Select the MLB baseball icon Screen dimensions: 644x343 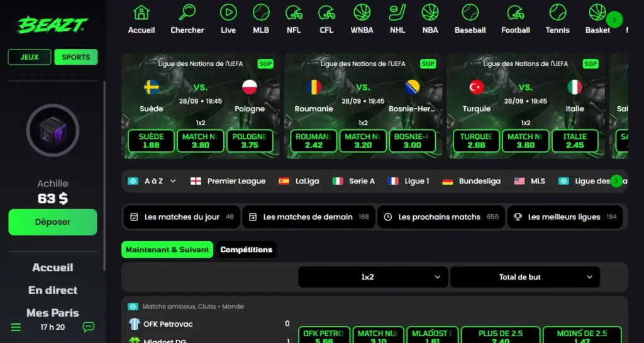point(261,13)
